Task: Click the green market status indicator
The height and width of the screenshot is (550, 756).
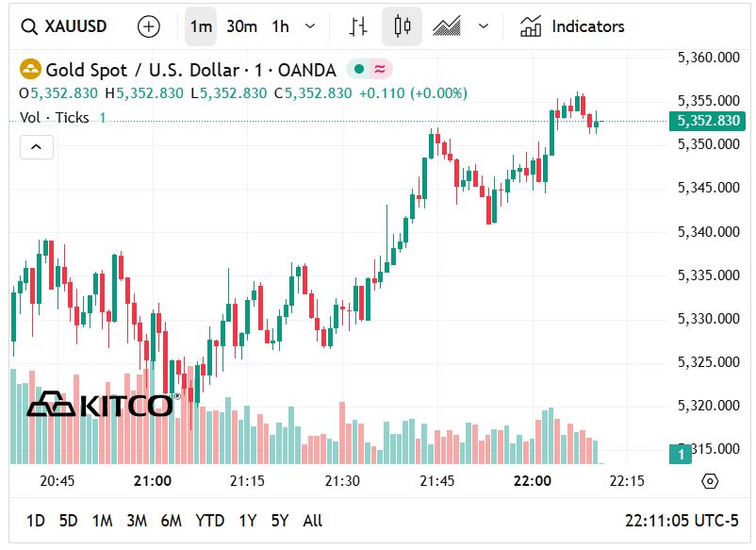Action: pyautogui.click(x=358, y=70)
